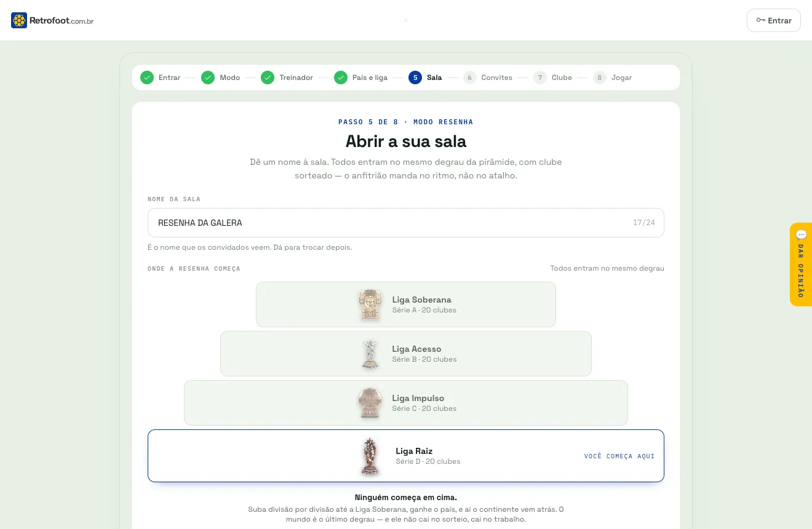812x529 pixels.
Task: Choose the Liga Soberana Série A card
Action: [406, 304]
